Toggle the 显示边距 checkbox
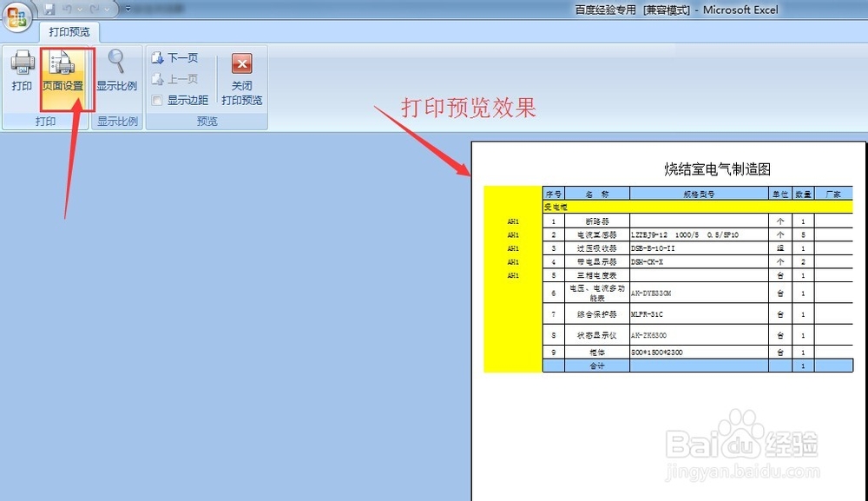Viewport: 868px width, 501px height. (157, 100)
